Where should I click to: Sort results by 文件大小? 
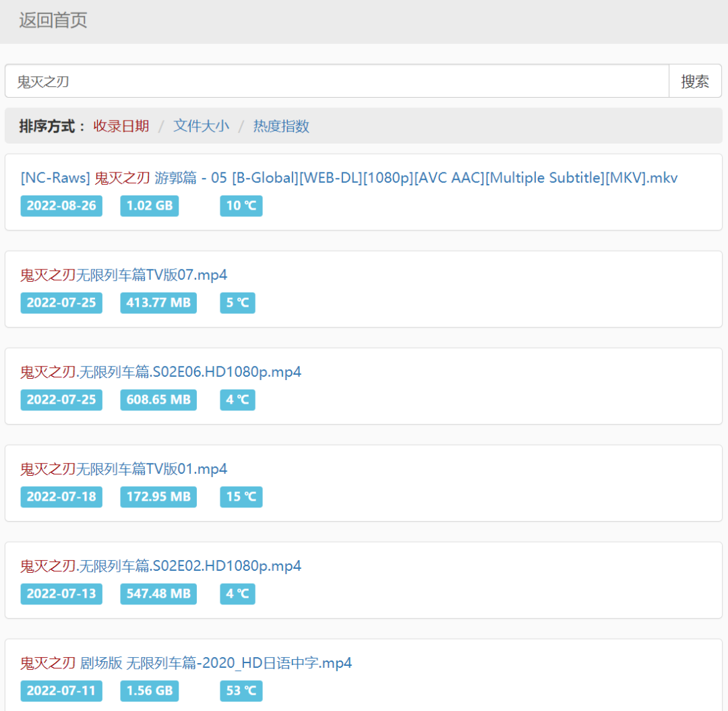[x=201, y=126]
